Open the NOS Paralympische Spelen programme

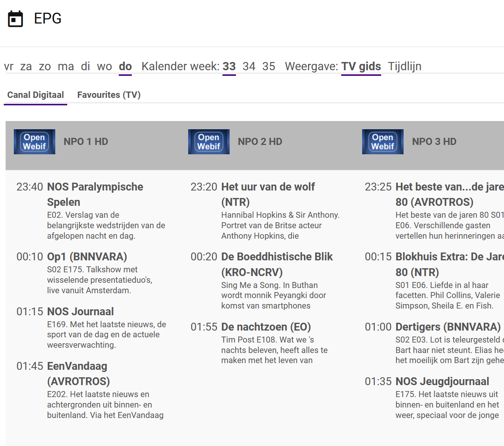[x=95, y=194]
